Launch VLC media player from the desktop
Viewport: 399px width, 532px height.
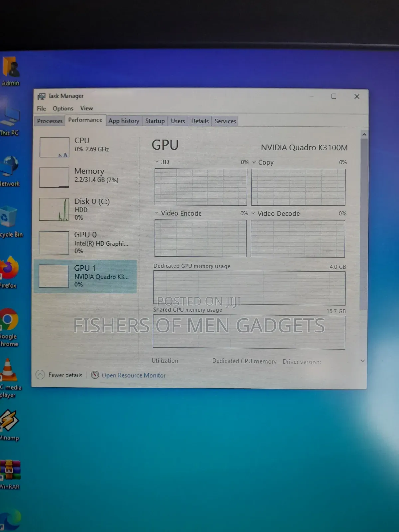(x=10, y=378)
